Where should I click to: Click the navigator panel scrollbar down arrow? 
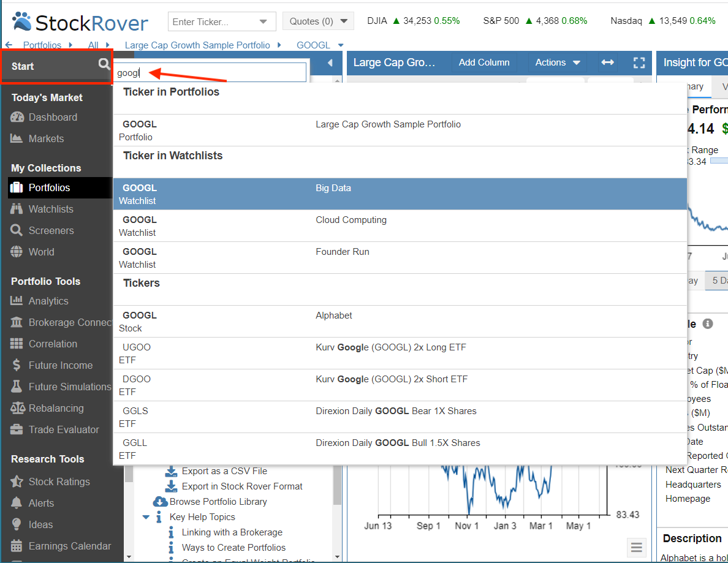click(337, 556)
